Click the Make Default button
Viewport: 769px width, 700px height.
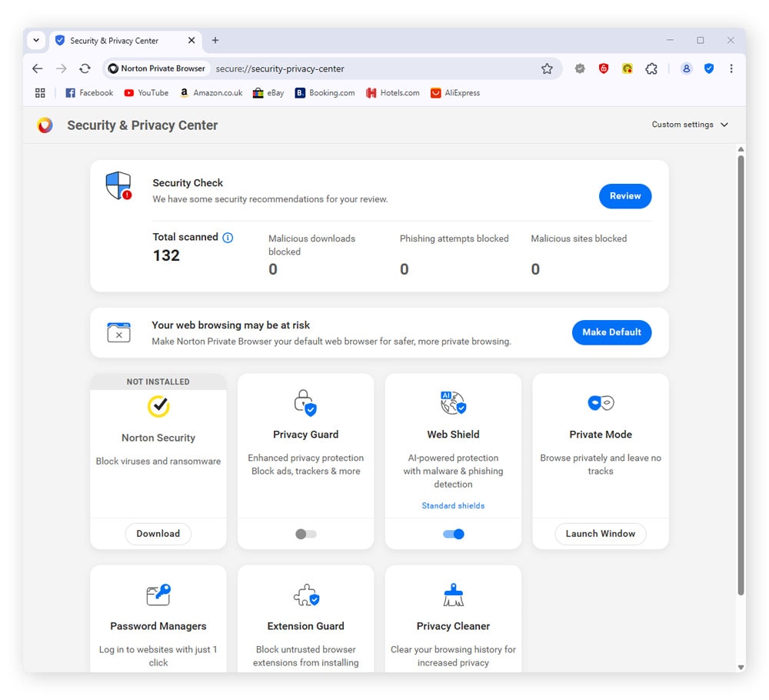coord(611,332)
